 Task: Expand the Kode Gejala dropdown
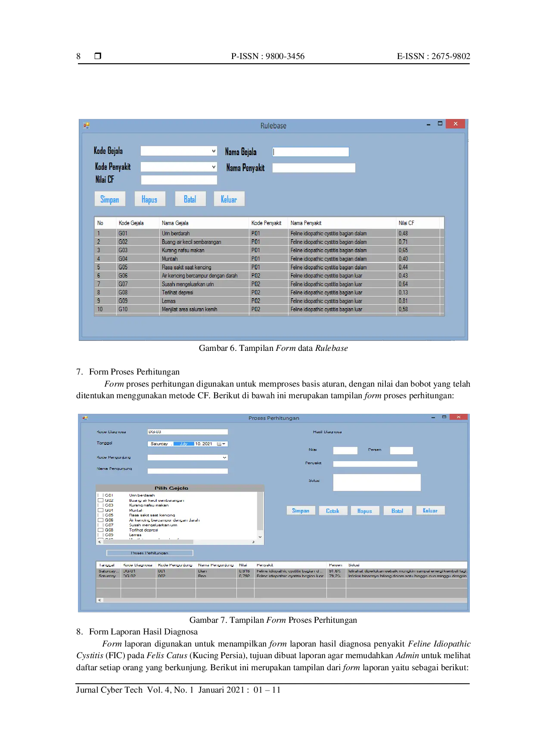click(x=214, y=151)
